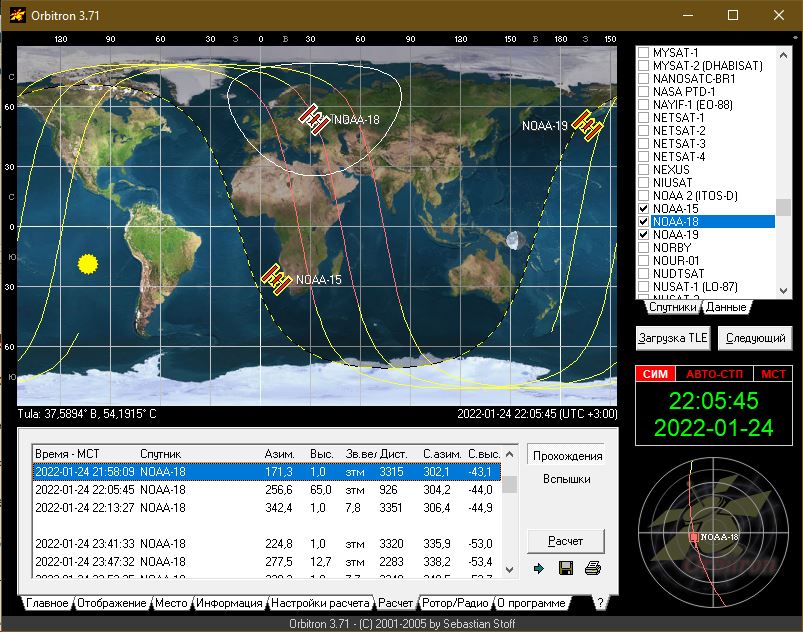Click the green 22:05:45 clock display
The width and height of the screenshot is (803, 632).
click(713, 401)
